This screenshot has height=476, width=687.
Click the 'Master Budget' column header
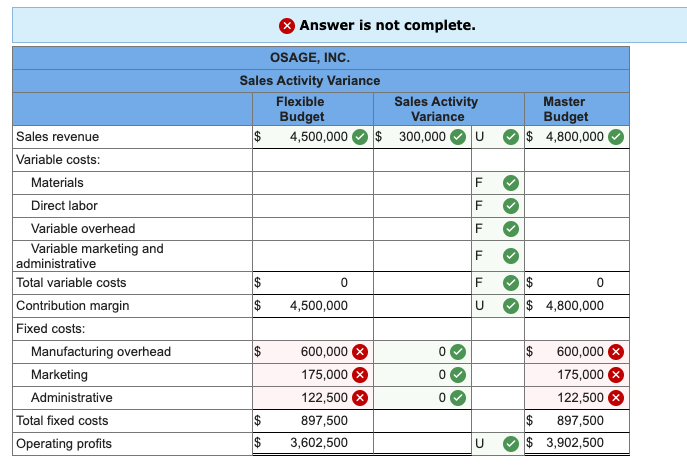[565, 109]
